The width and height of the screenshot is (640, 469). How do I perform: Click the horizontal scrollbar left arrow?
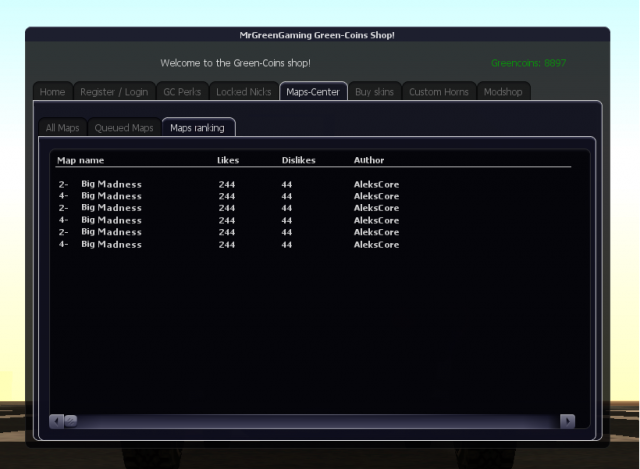click(56, 421)
